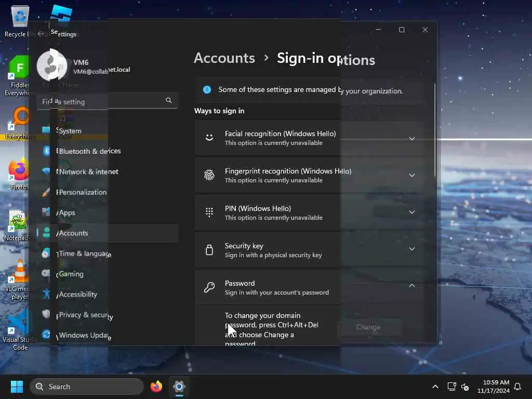The width and height of the screenshot is (532, 399).
Task: Navigate to Accounts breadcrumb
Action: pyautogui.click(x=224, y=58)
